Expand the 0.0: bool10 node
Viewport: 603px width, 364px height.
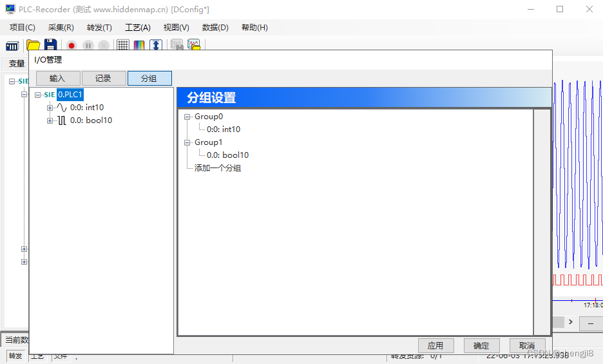(50, 121)
